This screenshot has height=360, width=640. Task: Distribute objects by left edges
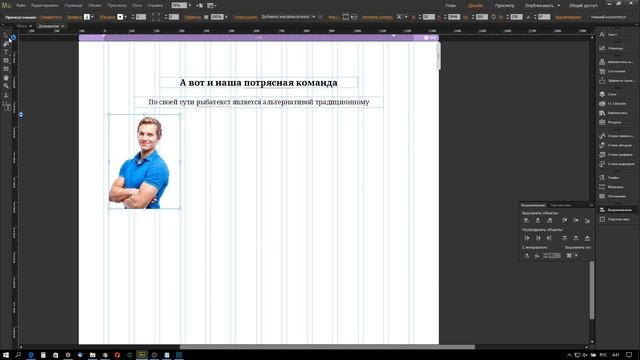(x=527, y=238)
